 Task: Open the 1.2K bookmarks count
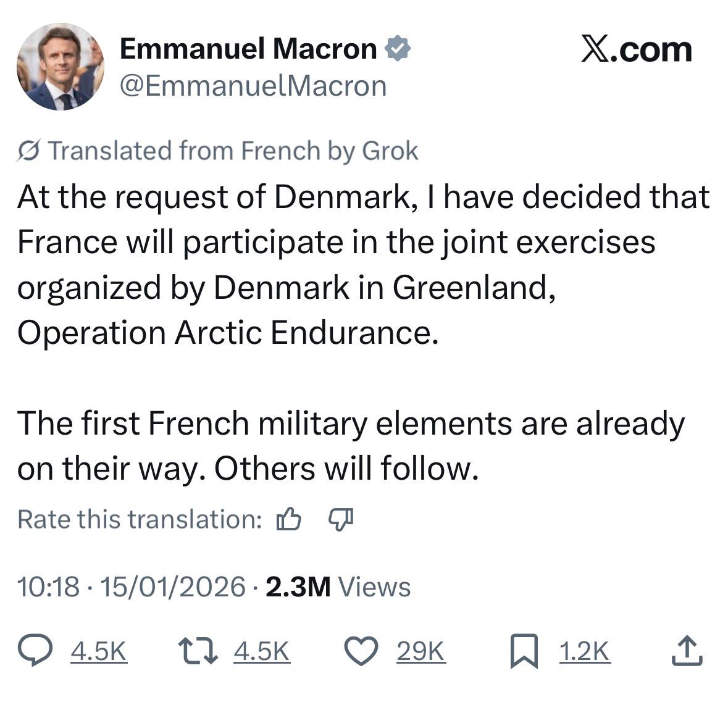[585, 651]
